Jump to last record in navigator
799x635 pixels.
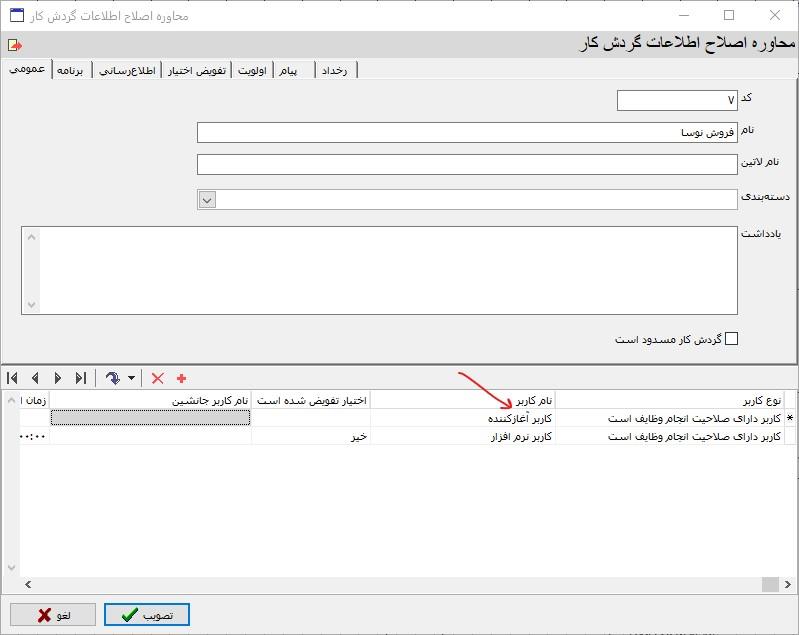coord(81,378)
